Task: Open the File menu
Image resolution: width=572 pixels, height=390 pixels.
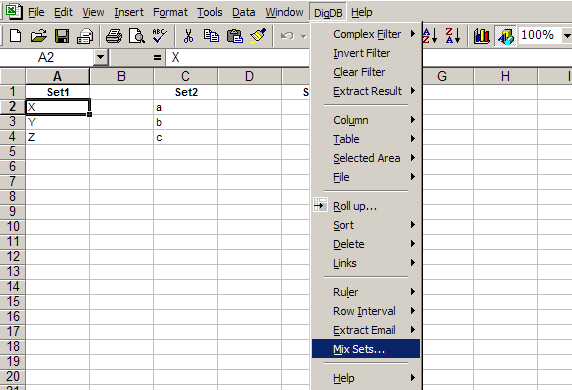Action: coord(36,12)
